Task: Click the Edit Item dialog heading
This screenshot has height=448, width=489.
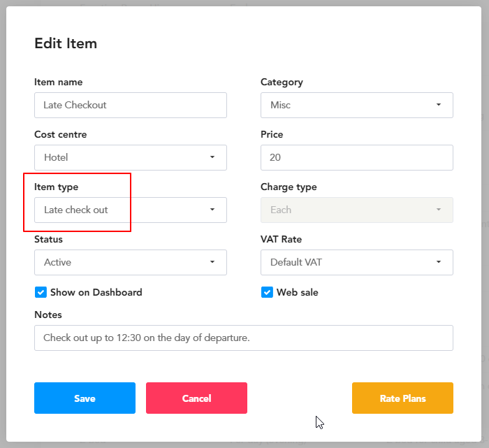Action: coord(66,43)
